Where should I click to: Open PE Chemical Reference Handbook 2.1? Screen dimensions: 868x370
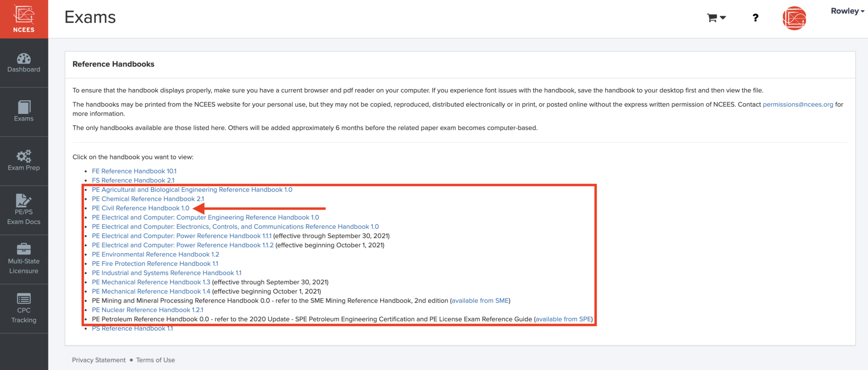coord(147,199)
